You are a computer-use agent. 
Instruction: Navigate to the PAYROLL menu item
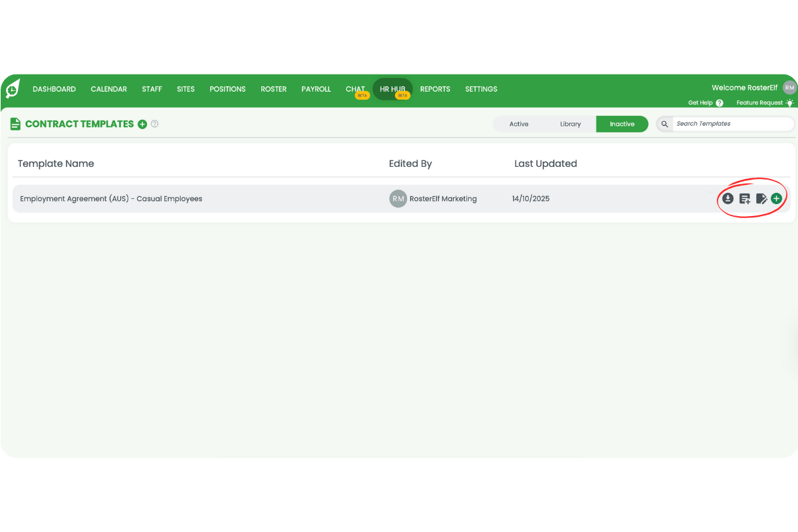pos(316,88)
